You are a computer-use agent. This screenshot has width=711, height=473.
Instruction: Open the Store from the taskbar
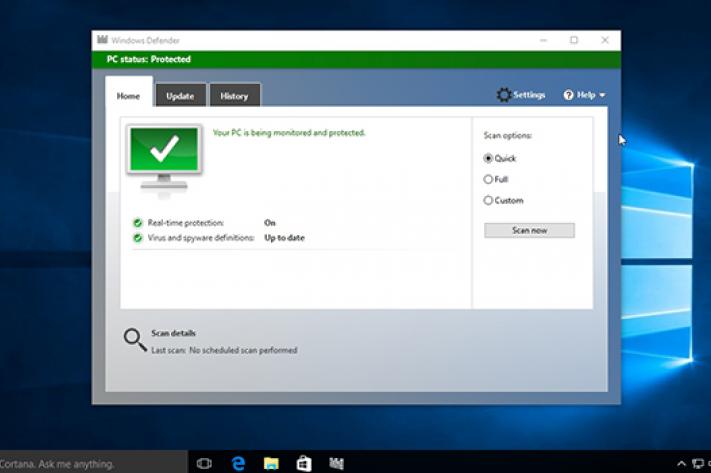coord(303,463)
